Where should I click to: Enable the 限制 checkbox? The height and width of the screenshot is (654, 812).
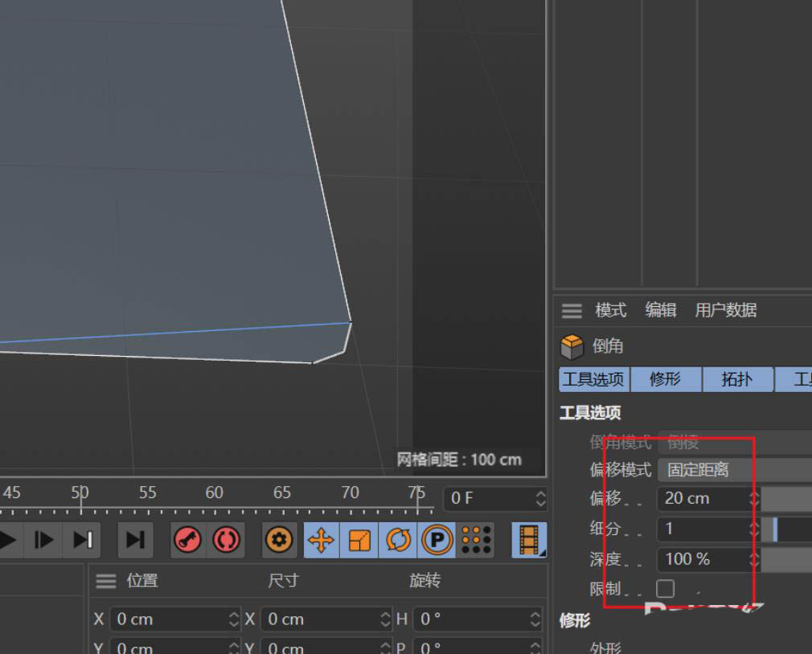(x=666, y=589)
